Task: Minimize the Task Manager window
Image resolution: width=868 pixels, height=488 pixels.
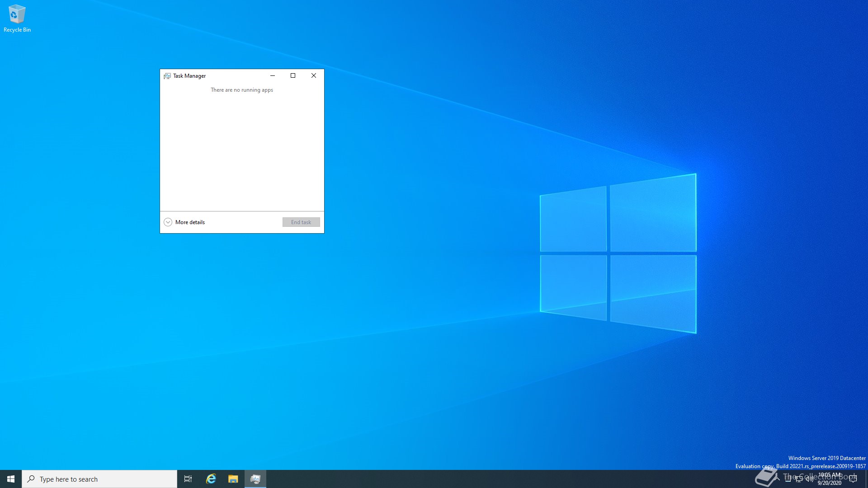Action: (x=273, y=75)
